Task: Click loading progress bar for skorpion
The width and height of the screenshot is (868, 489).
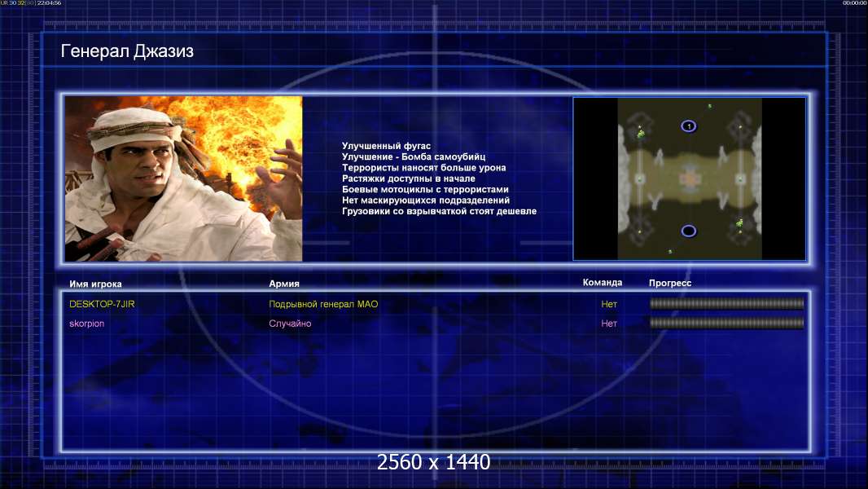Action: pyautogui.click(x=726, y=323)
